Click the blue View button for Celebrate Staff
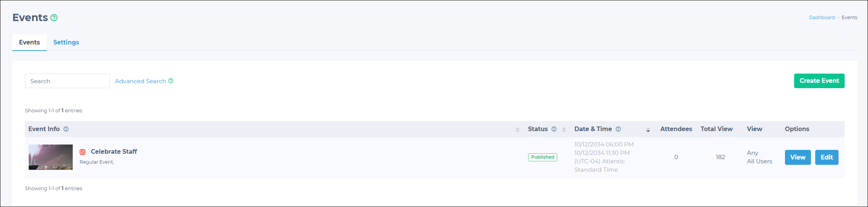This screenshot has height=207, width=868. pos(798,157)
